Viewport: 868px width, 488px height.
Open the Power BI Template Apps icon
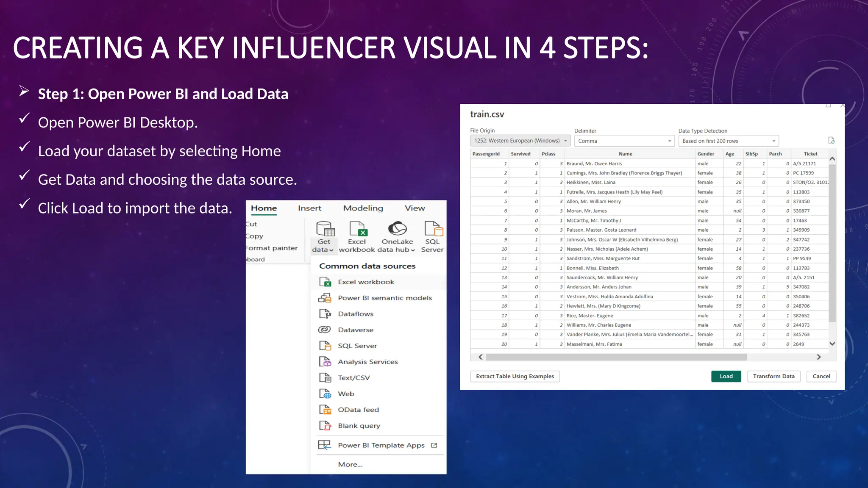(325, 445)
